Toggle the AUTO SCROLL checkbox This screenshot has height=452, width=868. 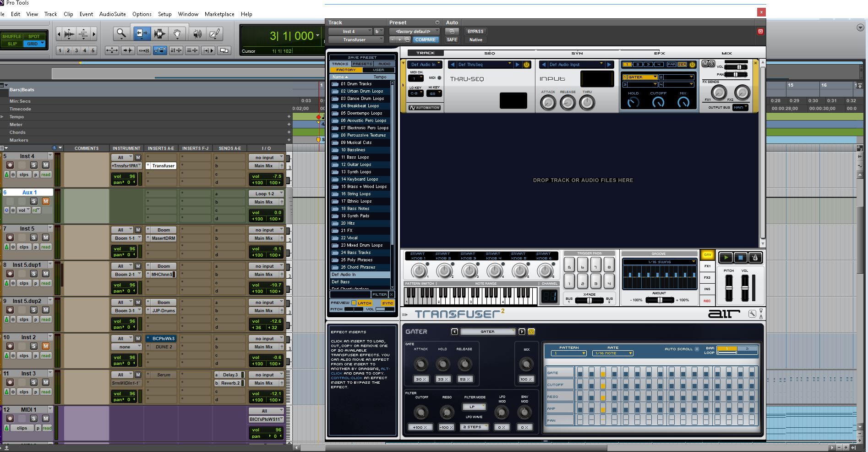pyautogui.click(x=697, y=349)
